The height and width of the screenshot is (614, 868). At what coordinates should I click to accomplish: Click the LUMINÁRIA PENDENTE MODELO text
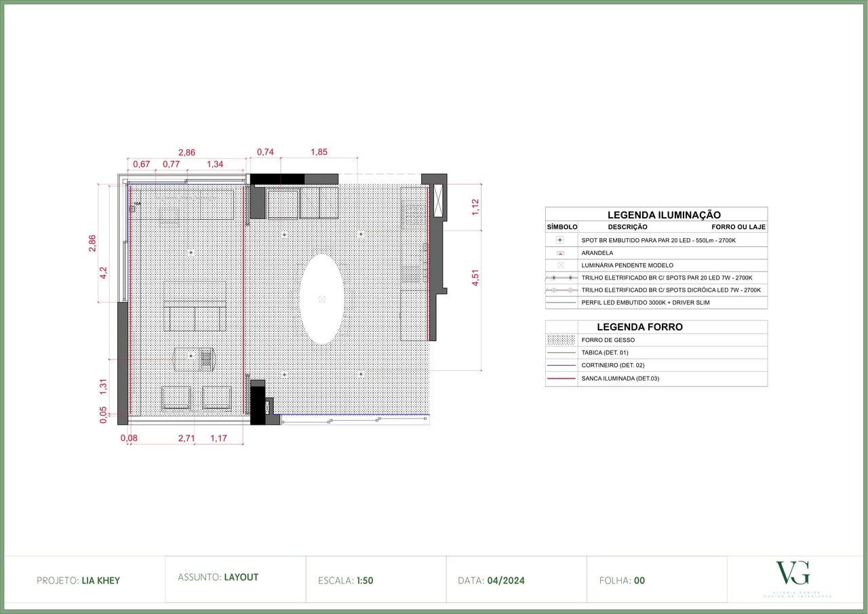(627, 265)
